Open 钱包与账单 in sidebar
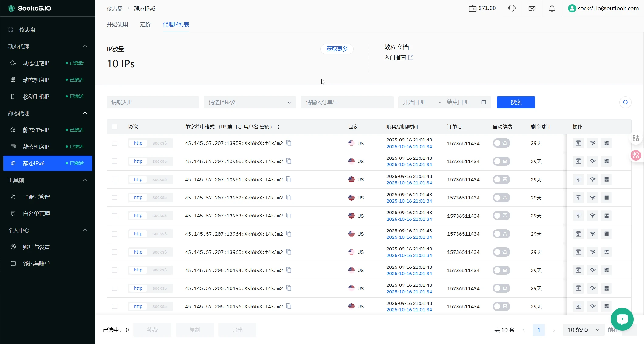644x344 pixels. point(48,264)
